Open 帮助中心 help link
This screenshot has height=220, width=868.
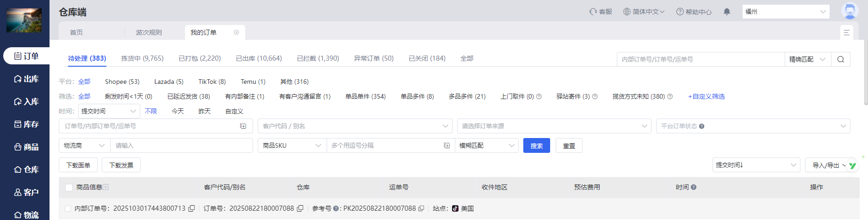(694, 12)
